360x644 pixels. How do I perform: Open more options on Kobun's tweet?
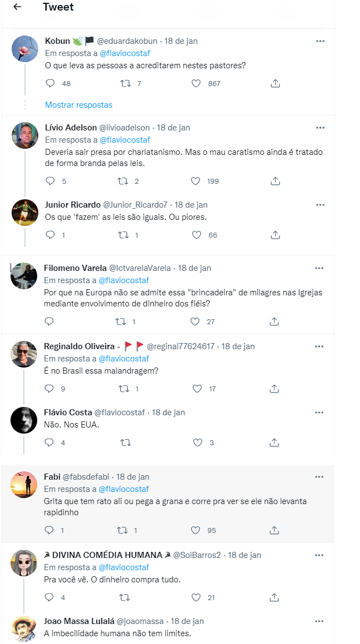pyautogui.click(x=320, y=41)
